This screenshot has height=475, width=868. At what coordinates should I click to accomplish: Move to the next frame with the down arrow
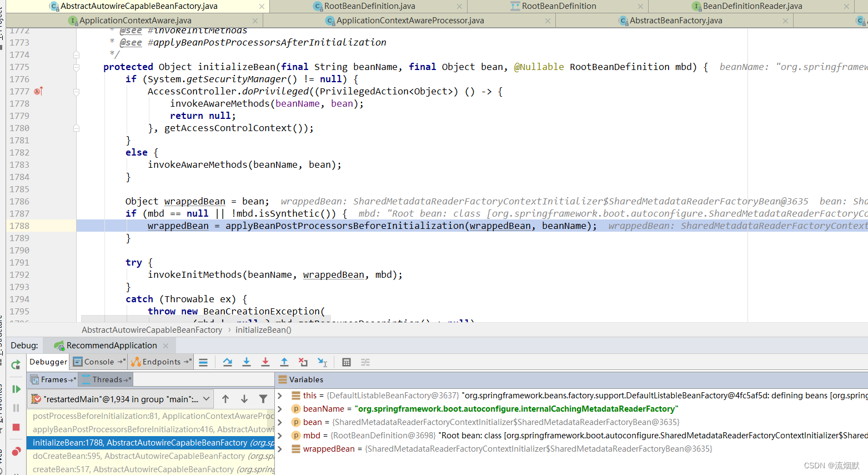(244, 399)
